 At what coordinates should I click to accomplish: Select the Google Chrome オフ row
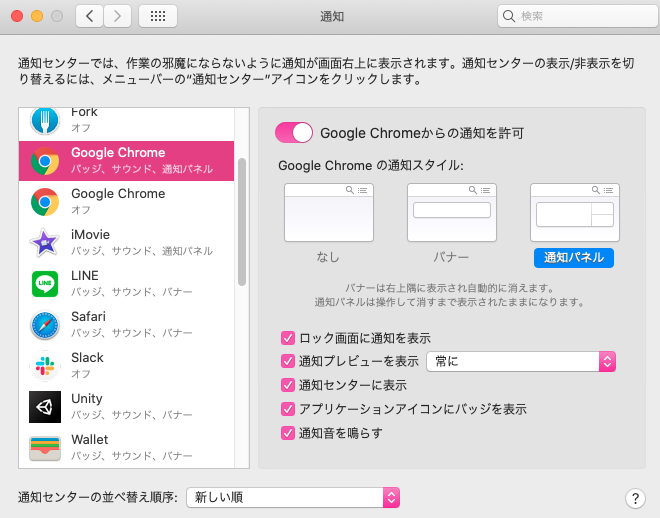(126, 202)
